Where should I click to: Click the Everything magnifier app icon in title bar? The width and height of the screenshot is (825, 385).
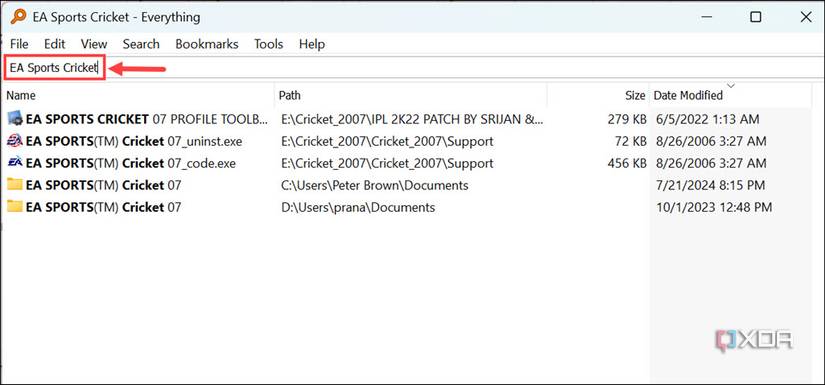click(x=18, y=17)
